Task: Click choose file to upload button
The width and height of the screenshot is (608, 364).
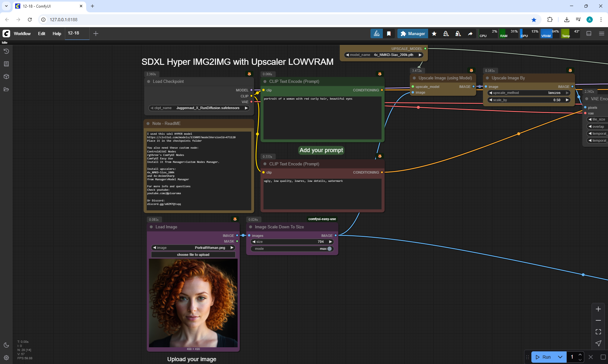Action: pyautogui.click(x=193, y=255)
